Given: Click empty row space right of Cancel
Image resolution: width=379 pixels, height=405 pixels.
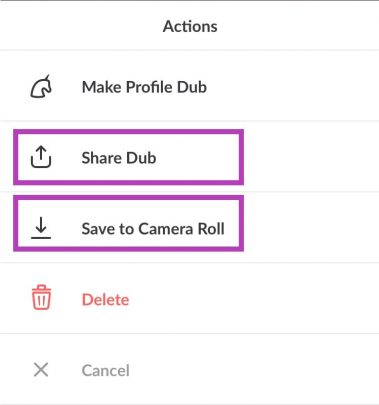Looking at the screenshot, I should (253, 370).
